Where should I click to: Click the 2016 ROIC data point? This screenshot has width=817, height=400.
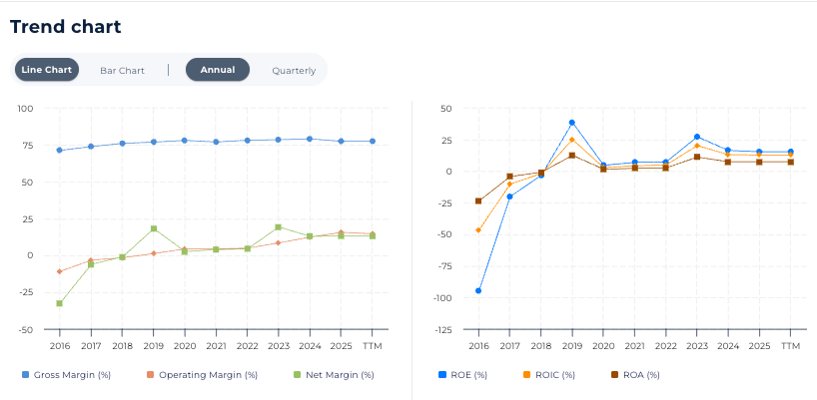478,230
